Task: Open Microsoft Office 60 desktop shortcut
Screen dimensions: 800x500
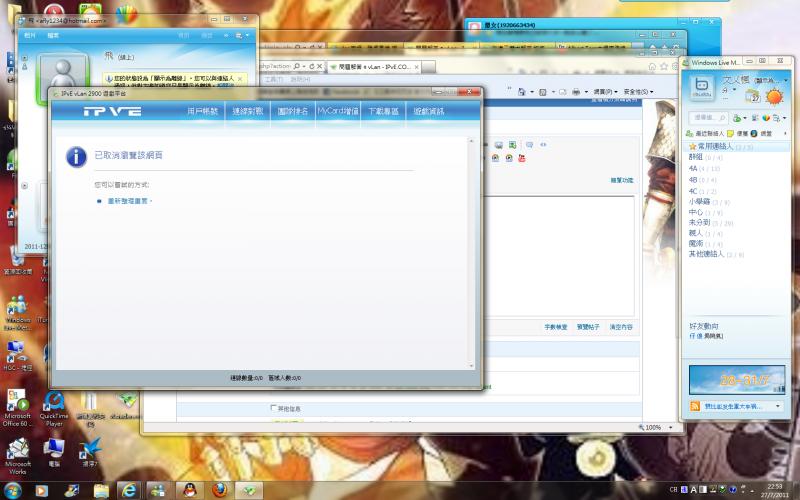Action: point(17,407)
